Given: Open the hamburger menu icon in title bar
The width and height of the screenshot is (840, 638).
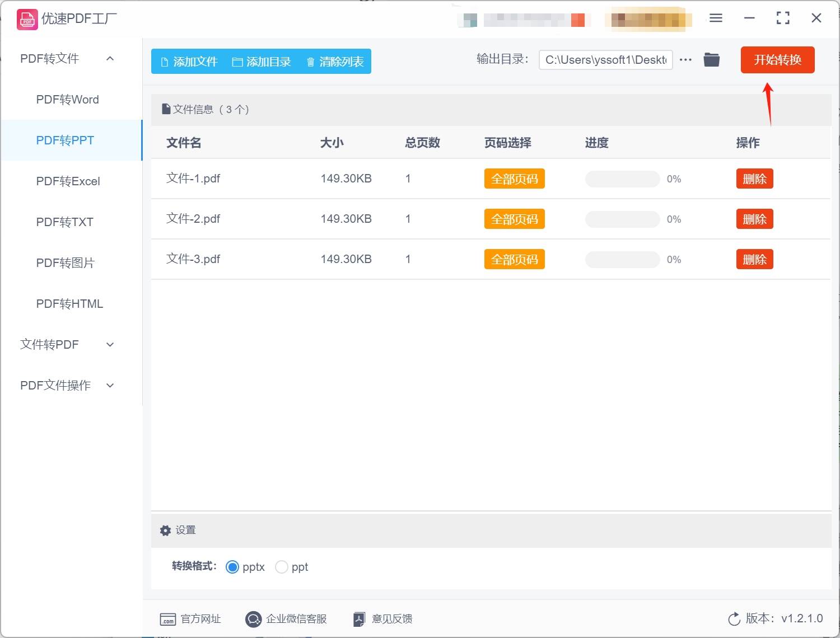Looking at the screenshot, I should tap(716, 18).
